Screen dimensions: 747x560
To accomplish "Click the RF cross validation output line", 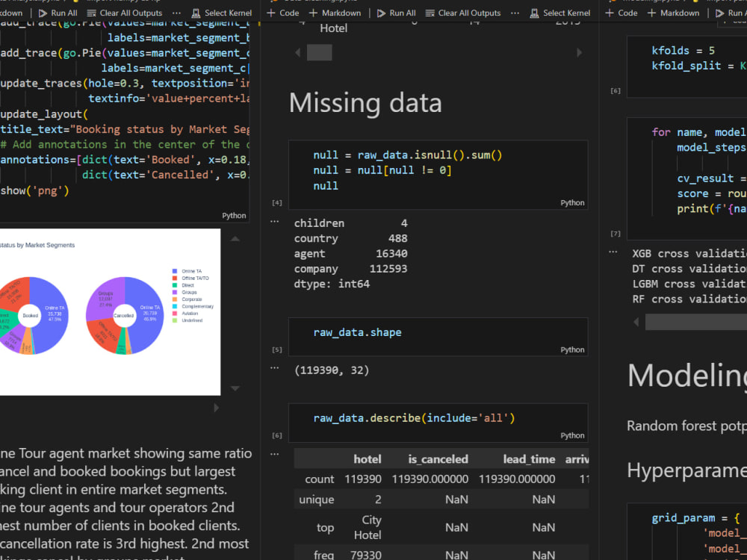I will [x=689, y=299].
